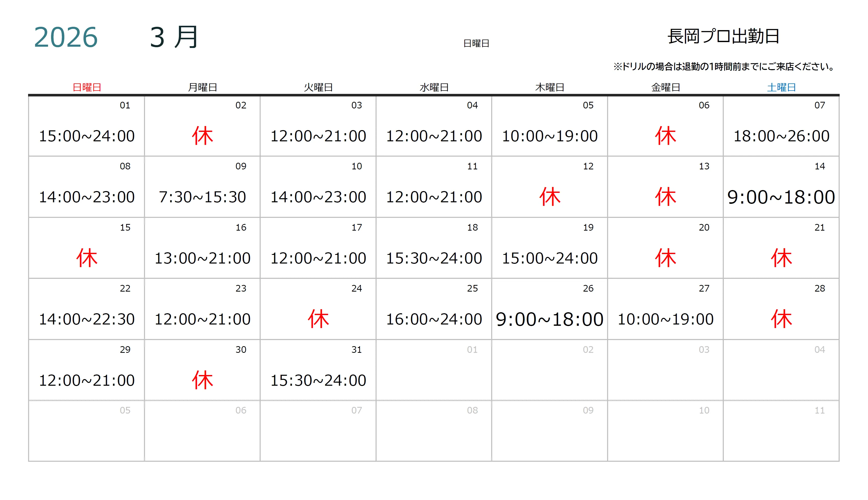The width and height of the screenshot is (868, 500).
Task: Select the red 日曜日 column header
Action: click(87, 87)
